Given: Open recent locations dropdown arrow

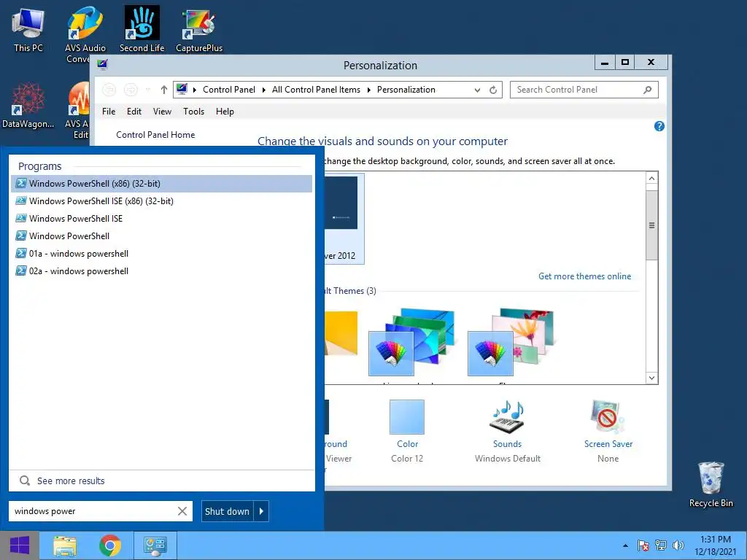Looking at the screenshot, I should (x=147, y=90).
